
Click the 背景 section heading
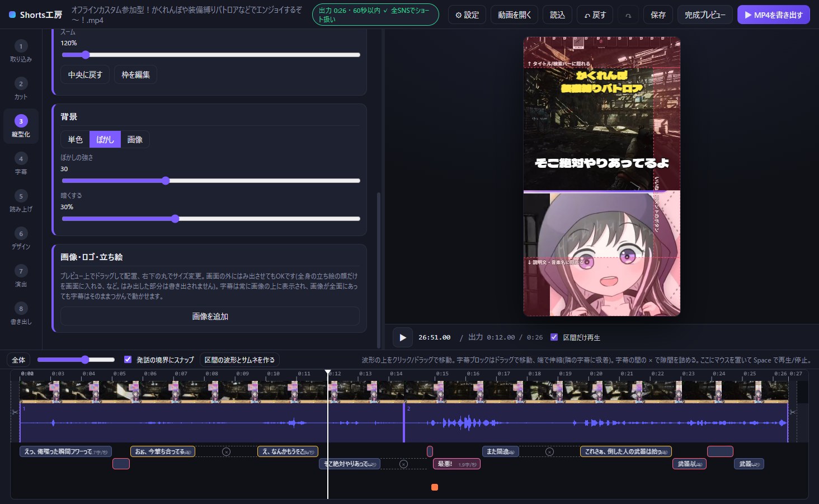click(69, 116)
